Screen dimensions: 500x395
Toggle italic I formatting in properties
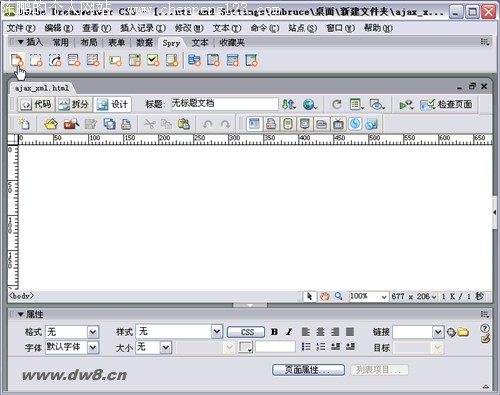pos(289,332)
